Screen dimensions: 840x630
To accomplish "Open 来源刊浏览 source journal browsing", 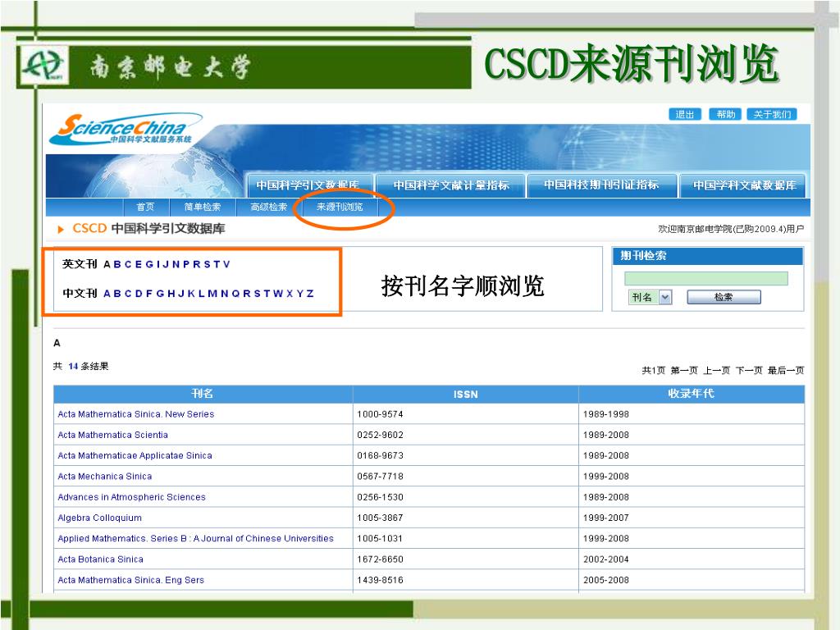I will tap(340, 207).
